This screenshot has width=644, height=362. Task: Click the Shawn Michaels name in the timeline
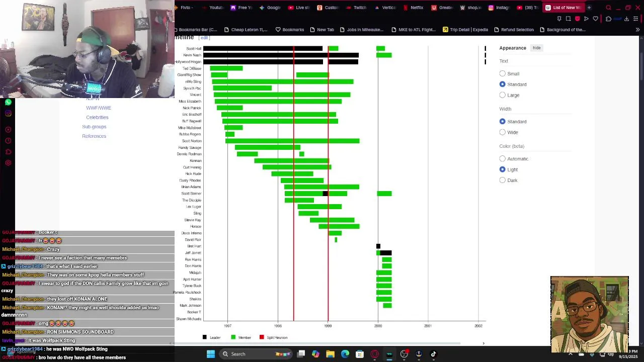[188, 319]
